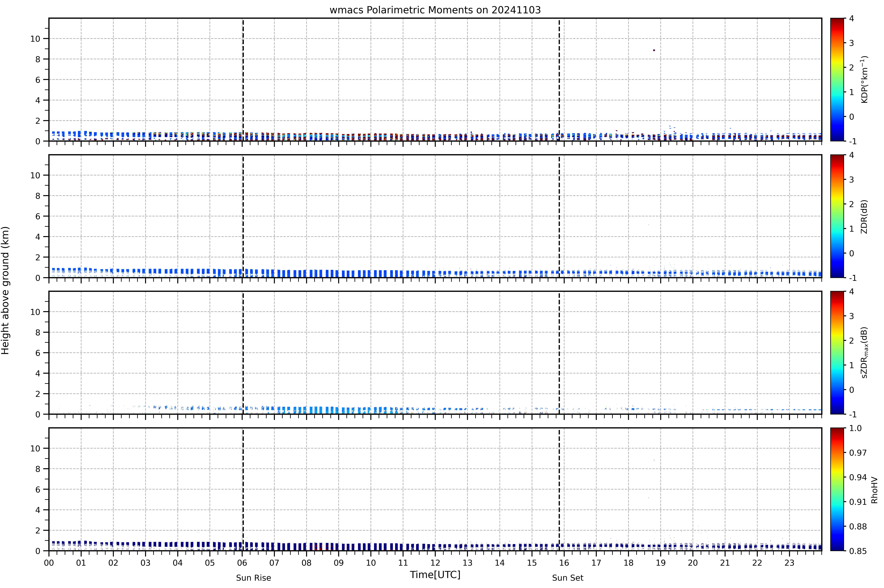Click the 16 hour tick label

tap(564, 563)
